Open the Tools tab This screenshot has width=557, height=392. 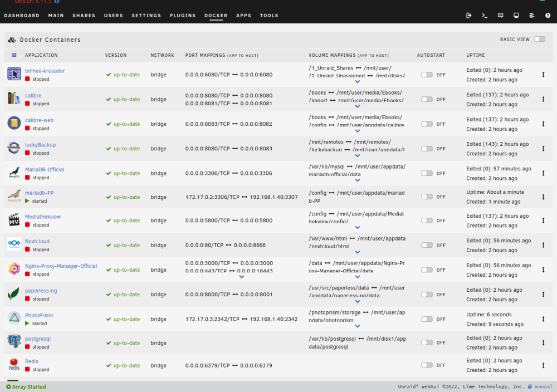(x=269, y=15)
